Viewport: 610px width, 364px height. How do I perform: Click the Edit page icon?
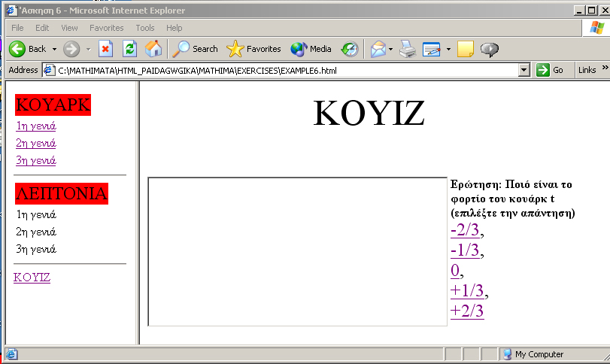pyautogui.click(x=432, y=49)
